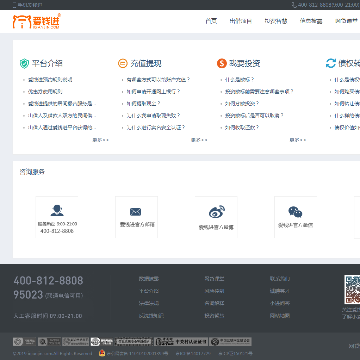Open the more link under the 我要投资 column
360x360 pixels.
click(x=298, y=140)
